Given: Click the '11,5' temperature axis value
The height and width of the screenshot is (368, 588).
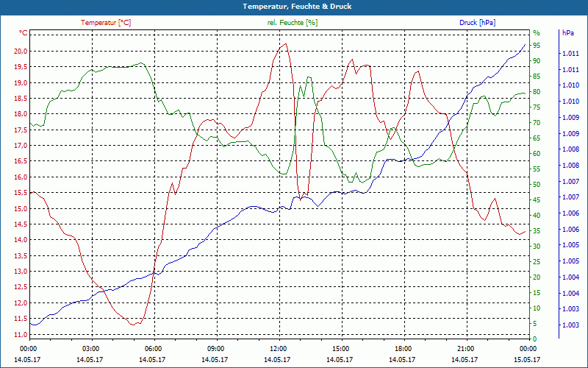Looking at the screenshot, I should point(21,319).
